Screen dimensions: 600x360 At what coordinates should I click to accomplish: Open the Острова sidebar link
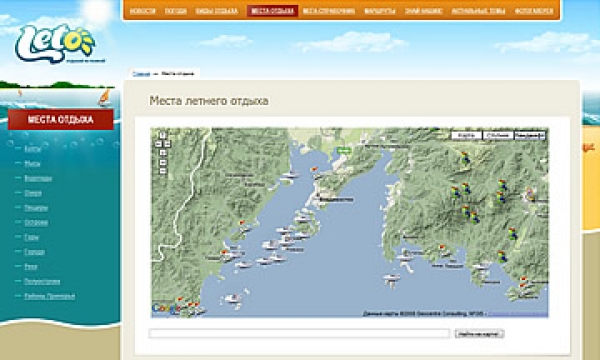pos(36,222)
